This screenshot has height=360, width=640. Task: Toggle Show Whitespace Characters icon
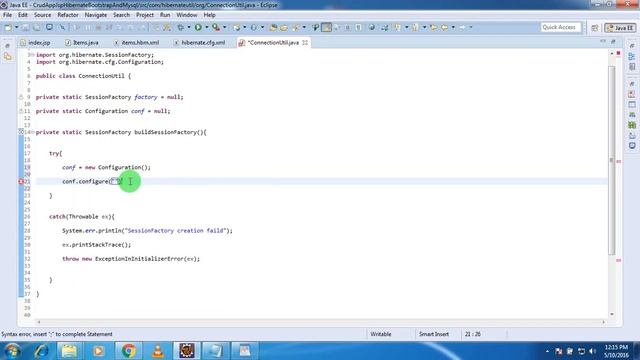point(358,27)
